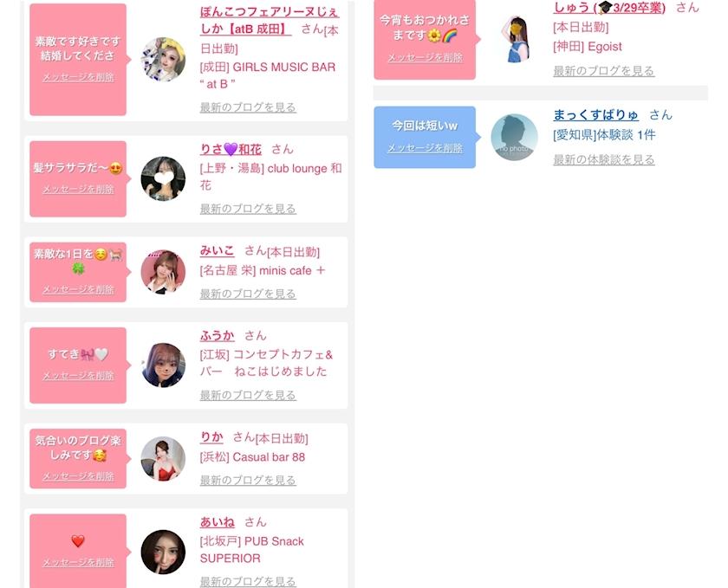
Task: Open しゅう's profile picture
Action: click(x=515, y=38)
